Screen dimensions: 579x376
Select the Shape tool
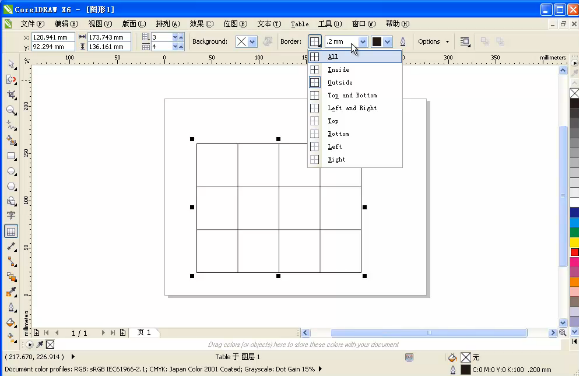pos(11,80)
